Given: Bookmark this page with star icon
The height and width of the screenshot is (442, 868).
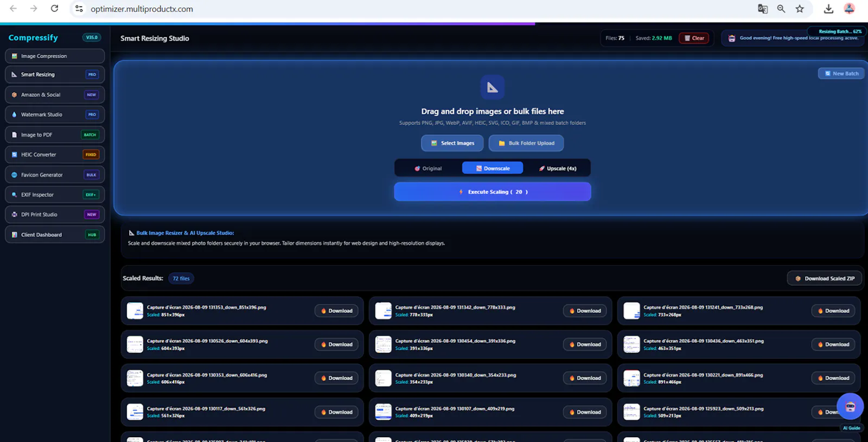Looking at the screenshot, I should coord(800,9).
